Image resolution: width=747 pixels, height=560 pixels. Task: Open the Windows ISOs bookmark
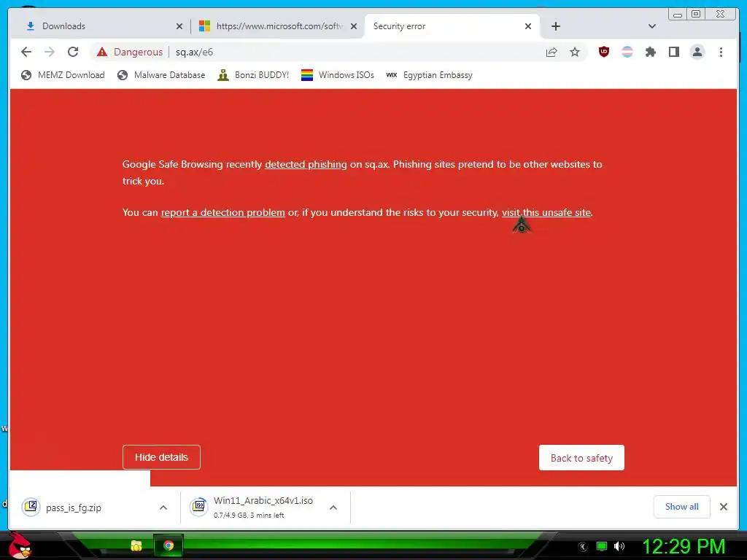(x=338, y=75)
